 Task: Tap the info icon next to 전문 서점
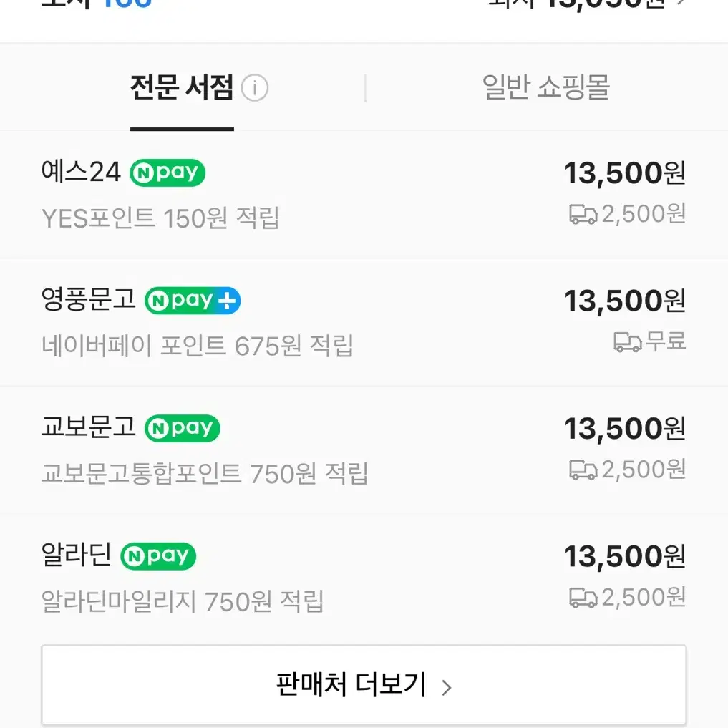(x=254, y=87)
